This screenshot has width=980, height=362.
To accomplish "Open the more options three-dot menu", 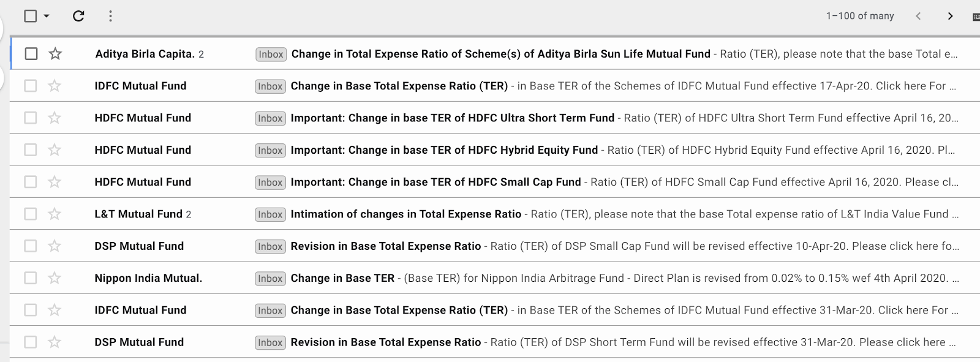I will (110, 16).
